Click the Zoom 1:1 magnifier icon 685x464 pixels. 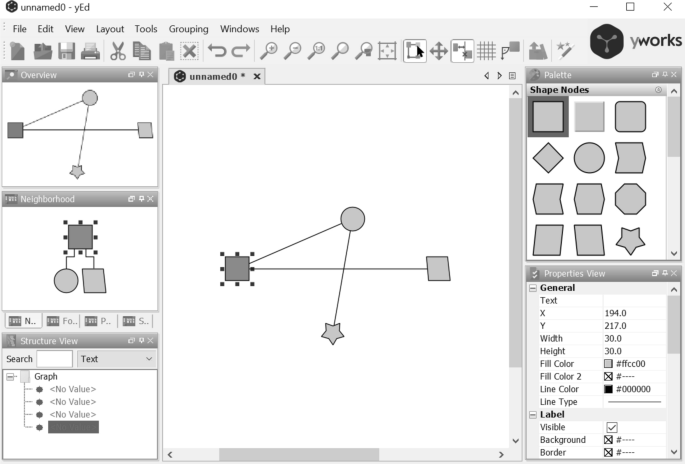tap(316, 51)
